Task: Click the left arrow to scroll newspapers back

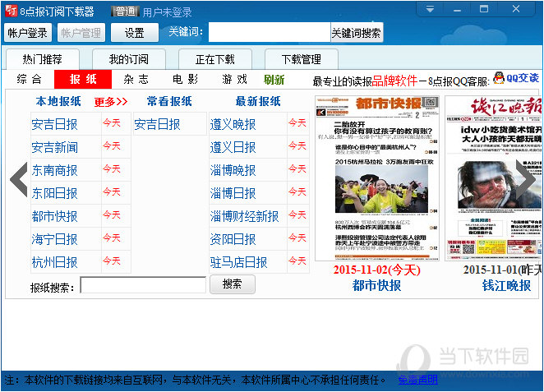Action: click(x=18, y=180)
